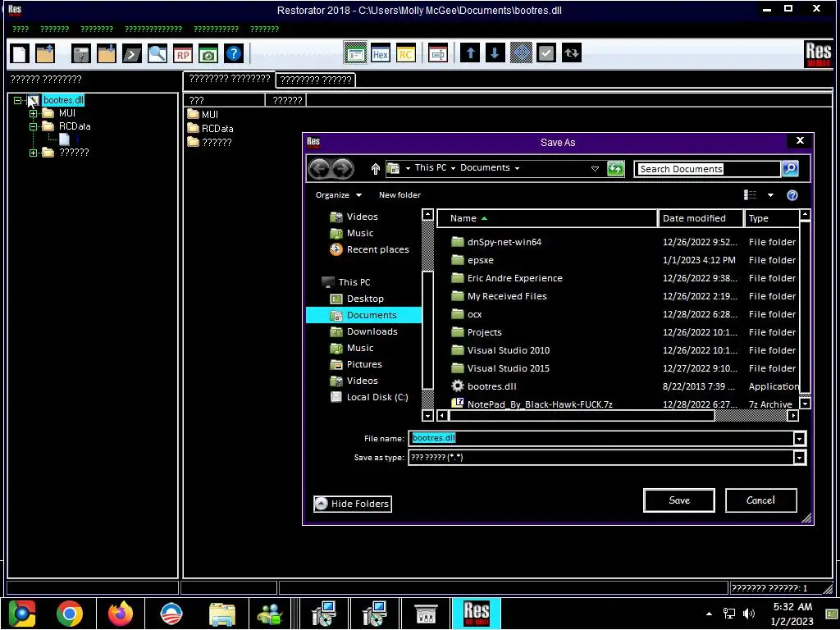Click the move up arrow toolbar icon

pos(470,53)
